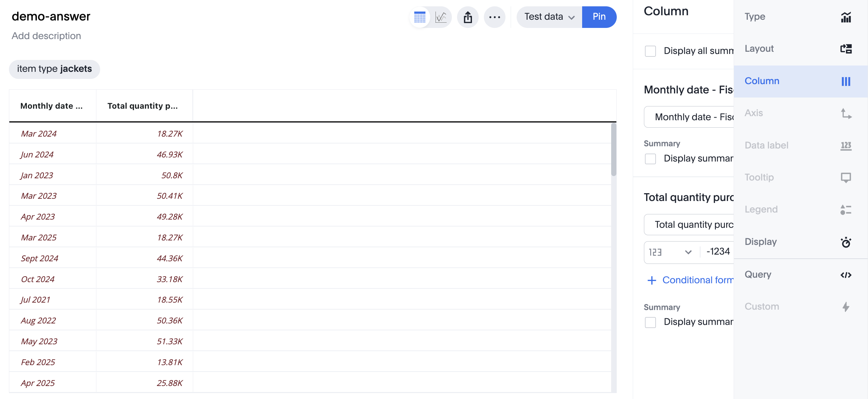Screen dimensions: 868x399
Task: Enable summary for Total quantity purchased
Action: pyautogui.click(x=650, y=322)
